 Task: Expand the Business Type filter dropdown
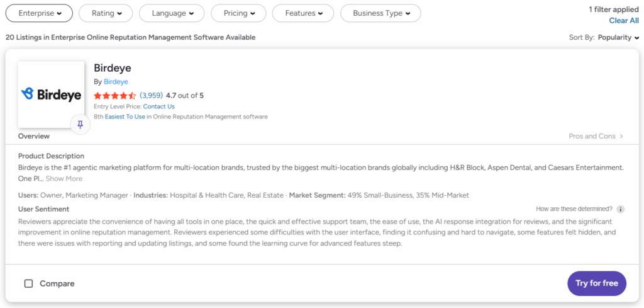tap(380, 13)
